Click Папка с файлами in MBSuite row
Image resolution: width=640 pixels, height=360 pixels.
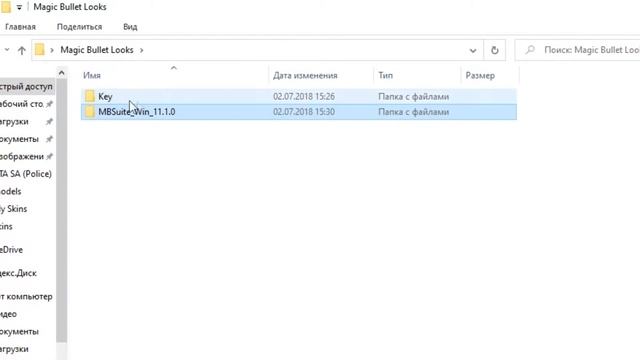click(x=413, y=112)
